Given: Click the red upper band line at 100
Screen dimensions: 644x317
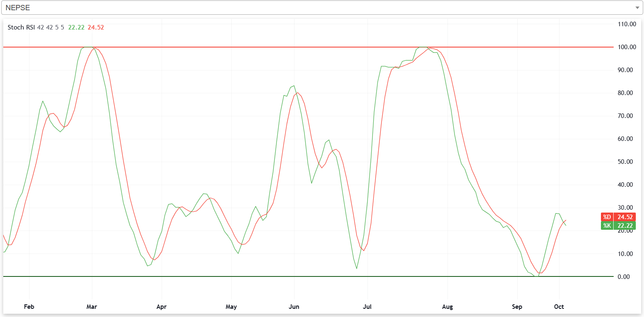Looking at the screenshot, I should [246, 47].
